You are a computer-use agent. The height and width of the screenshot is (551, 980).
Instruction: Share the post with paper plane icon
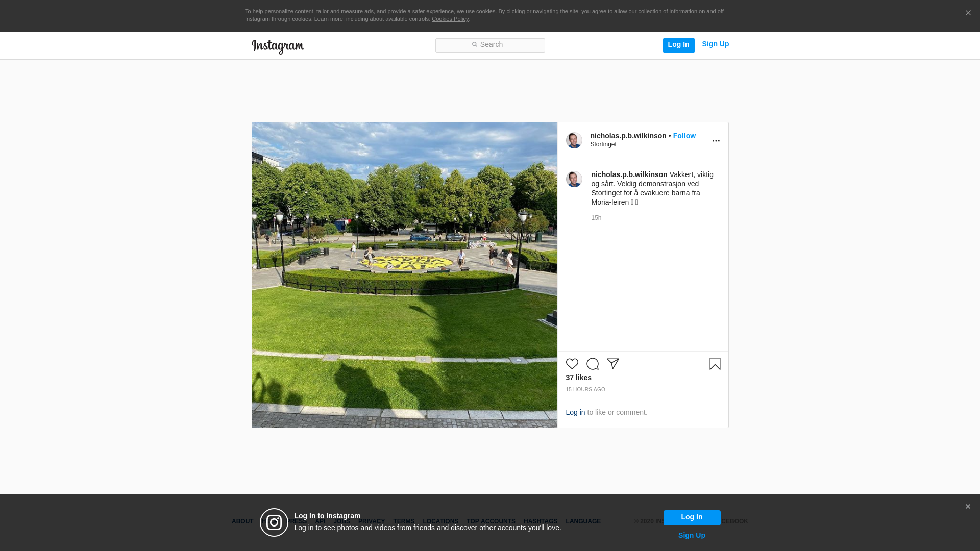pos(613,364)
